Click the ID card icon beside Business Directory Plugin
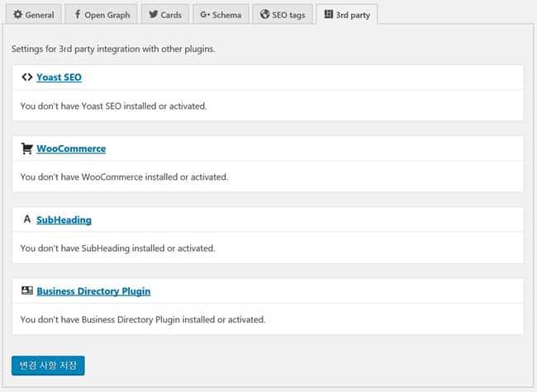Viewport: 537px width, 392px height. tap(26, 290)
